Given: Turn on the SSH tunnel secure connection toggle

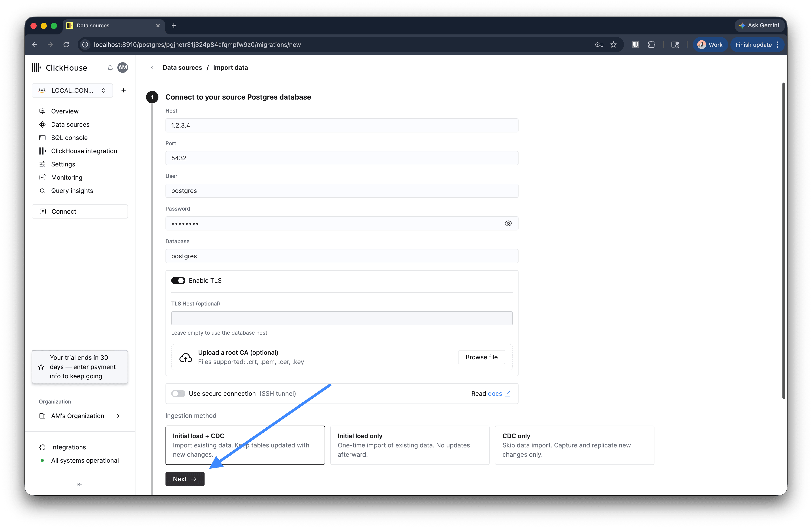Looking at the screenshot, I should pos(178,394).
